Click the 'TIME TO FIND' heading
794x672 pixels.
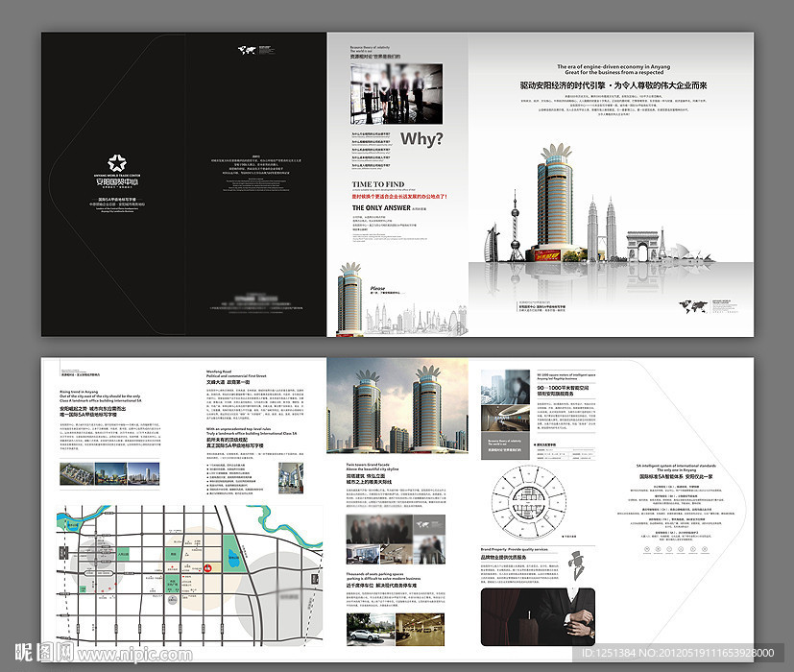tap(378, 184)
